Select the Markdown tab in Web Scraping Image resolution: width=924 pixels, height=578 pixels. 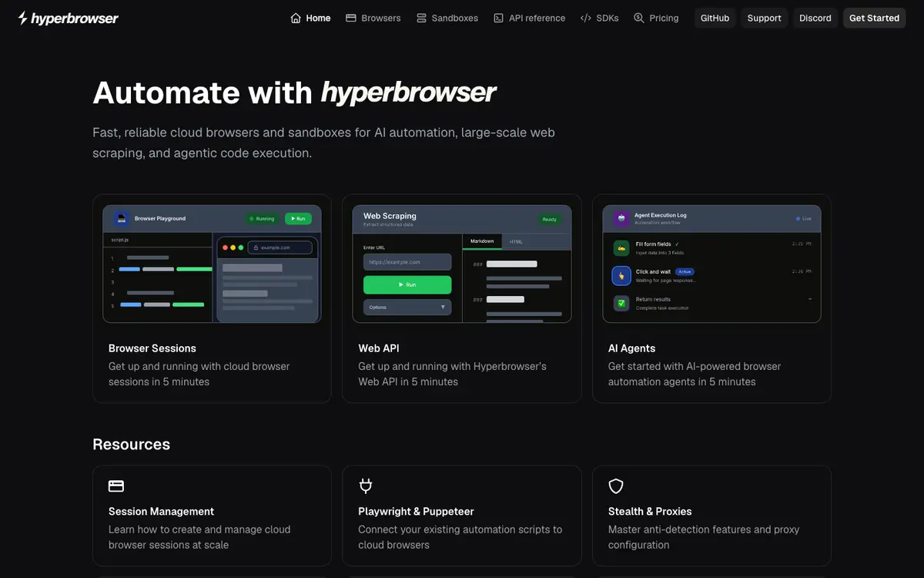[482, 241]
